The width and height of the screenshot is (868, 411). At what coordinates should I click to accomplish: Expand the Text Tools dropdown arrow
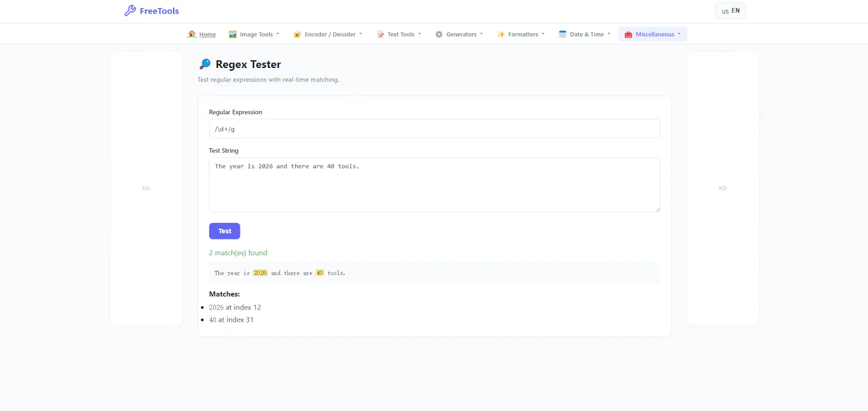419,34
